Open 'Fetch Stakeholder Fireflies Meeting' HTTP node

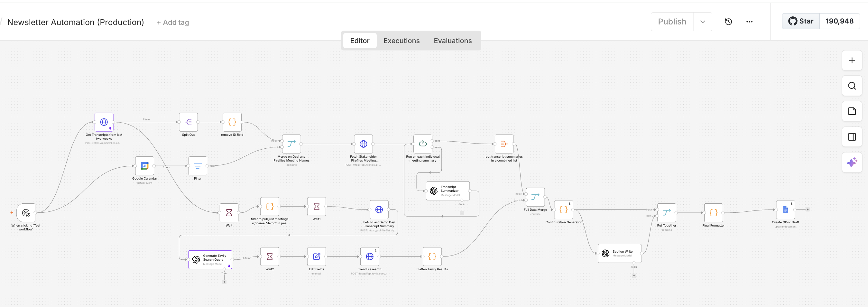(363, 144)
